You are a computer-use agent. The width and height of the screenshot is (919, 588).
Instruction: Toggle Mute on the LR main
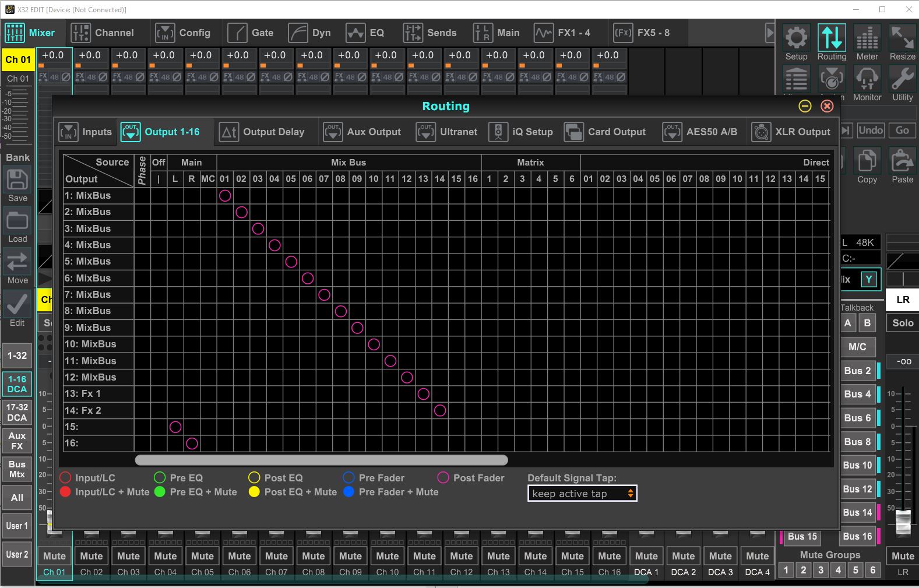pos(903,556)
